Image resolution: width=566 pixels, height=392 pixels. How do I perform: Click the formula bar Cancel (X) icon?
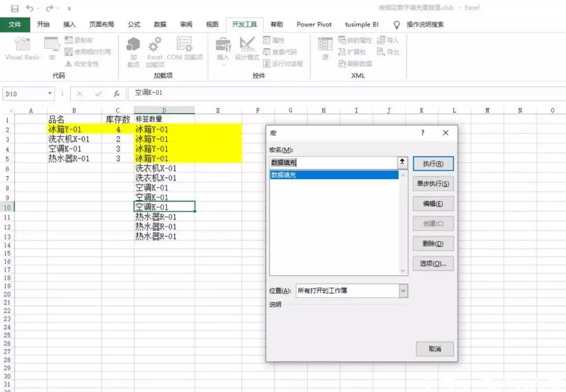(x=80, y=94)
